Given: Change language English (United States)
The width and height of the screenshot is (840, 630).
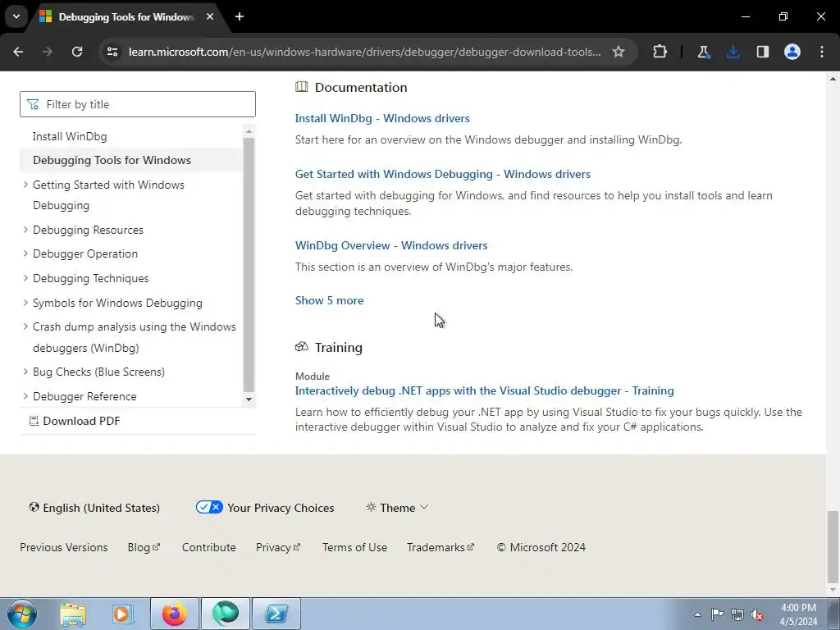Looking at the screenshot, I should click(94, 508).
